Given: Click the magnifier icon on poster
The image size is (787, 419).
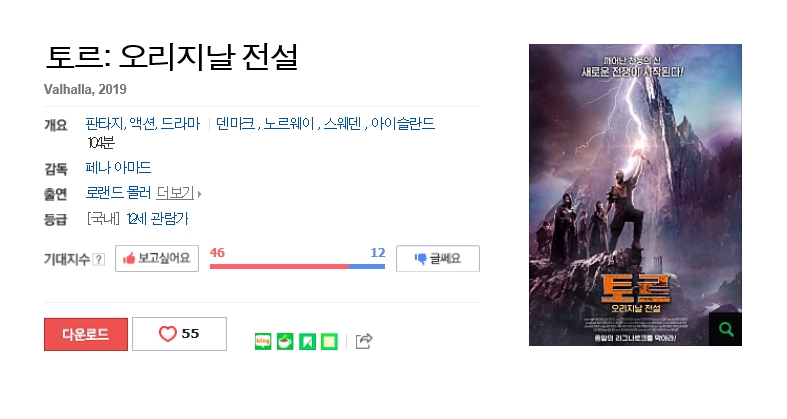Looking at the screenshot, I should 725,329.
